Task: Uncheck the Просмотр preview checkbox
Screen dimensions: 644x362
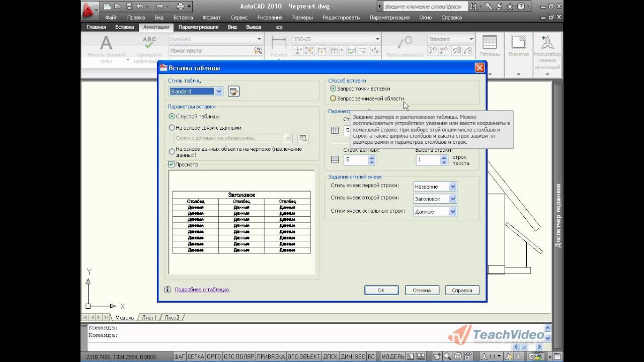Action: (172, 164)
